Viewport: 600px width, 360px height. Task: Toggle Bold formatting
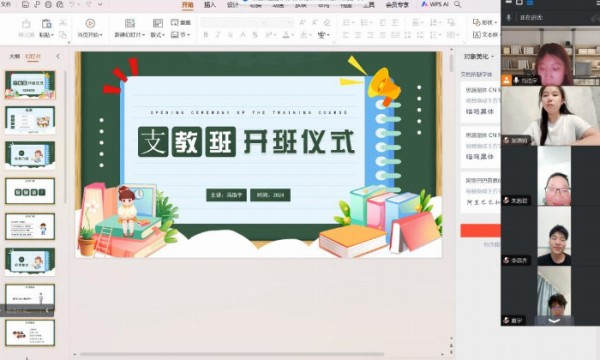205,35
